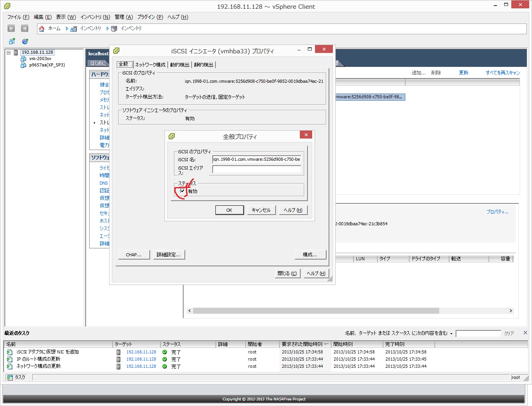Open the dropdown arrow before the second インベントリ
The image size is (532, 406).
coord(108,29)
